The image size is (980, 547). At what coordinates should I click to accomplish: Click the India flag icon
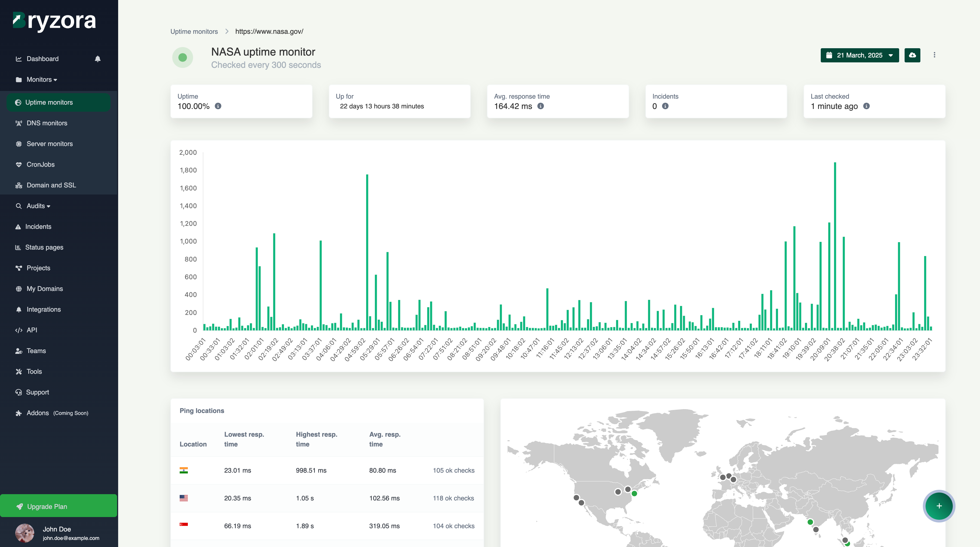coord(184,470)
